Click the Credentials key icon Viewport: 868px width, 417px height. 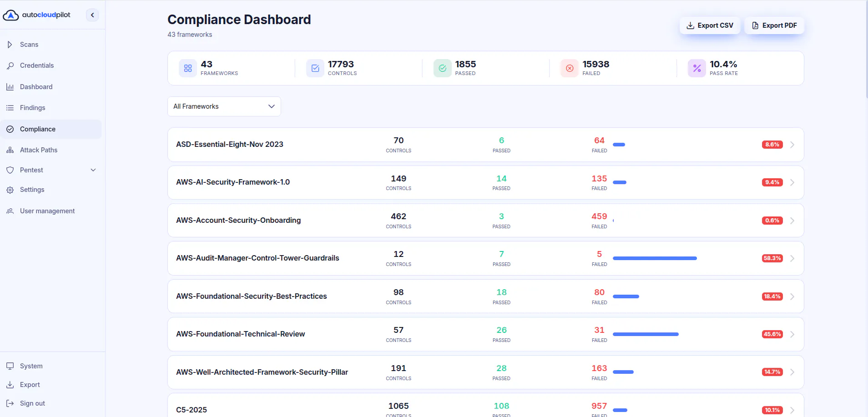click(x=10, y=65)
